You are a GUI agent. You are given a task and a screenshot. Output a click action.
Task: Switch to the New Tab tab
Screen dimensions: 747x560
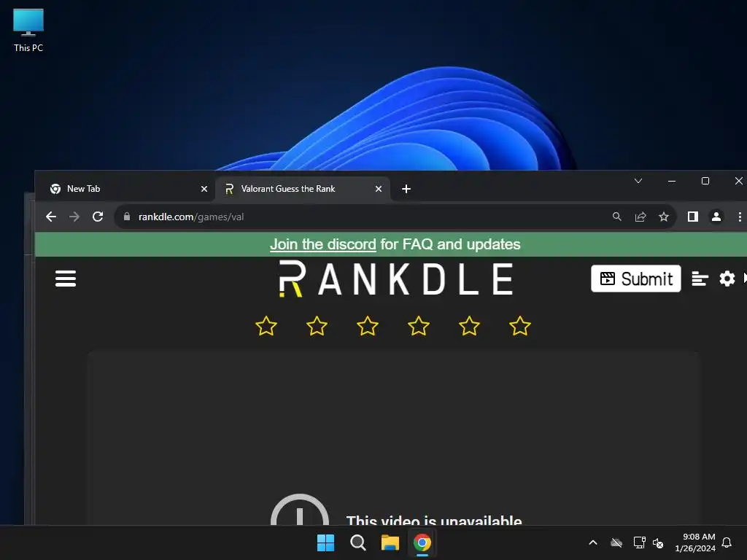(x=125, y=189)
